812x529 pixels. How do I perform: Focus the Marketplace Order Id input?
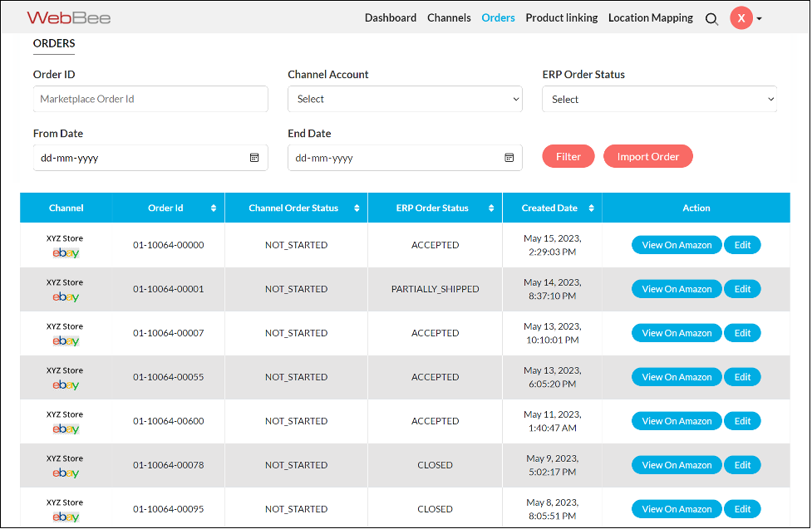click(x=150, y=99)
